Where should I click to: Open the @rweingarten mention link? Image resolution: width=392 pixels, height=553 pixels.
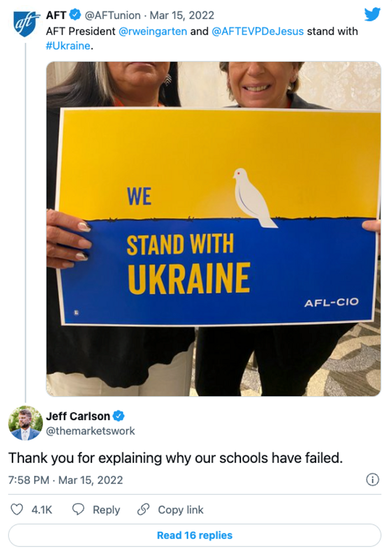153,31
